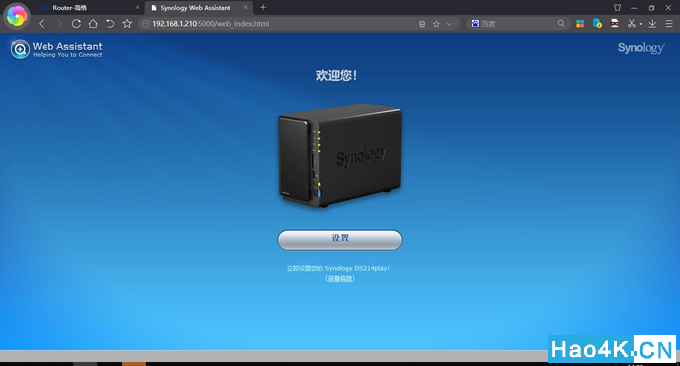Switch to the Router tab

tap(89, 8)
